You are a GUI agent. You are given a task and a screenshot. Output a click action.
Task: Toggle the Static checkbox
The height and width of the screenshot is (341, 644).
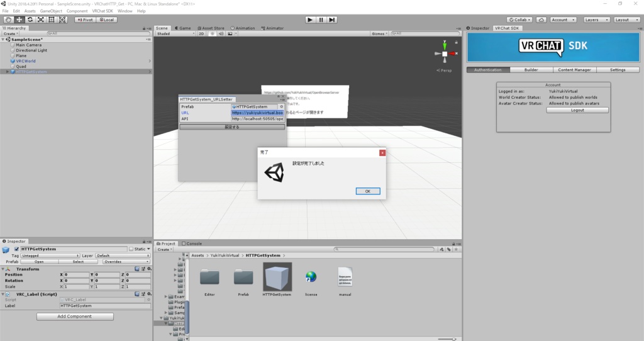pyautogui.click(x=131, y=249)
